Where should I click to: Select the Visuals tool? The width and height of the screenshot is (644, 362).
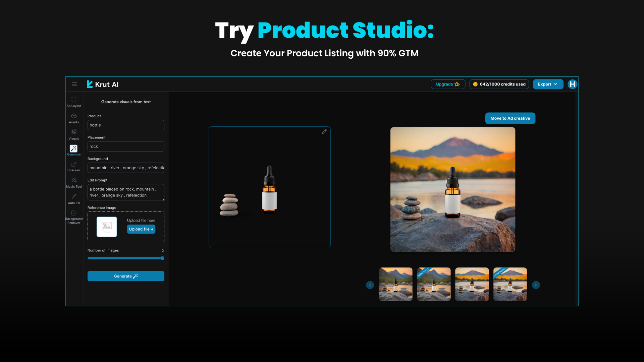click(73, 134)
